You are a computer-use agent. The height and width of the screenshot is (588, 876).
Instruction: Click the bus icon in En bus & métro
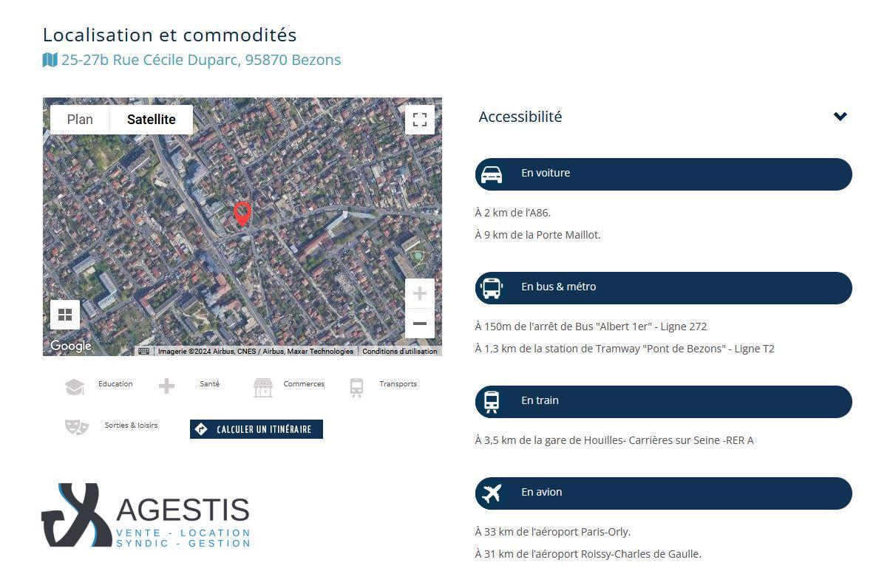point(492,288)
